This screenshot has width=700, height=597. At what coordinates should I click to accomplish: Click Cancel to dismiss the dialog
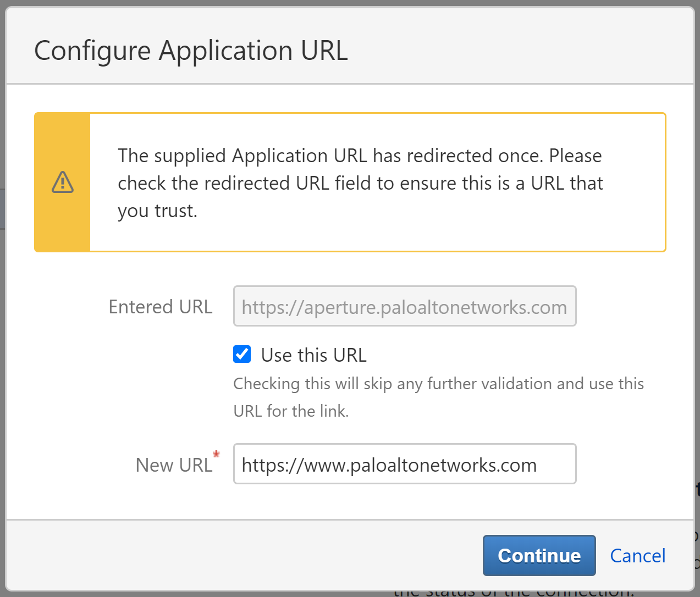(637, 555)
